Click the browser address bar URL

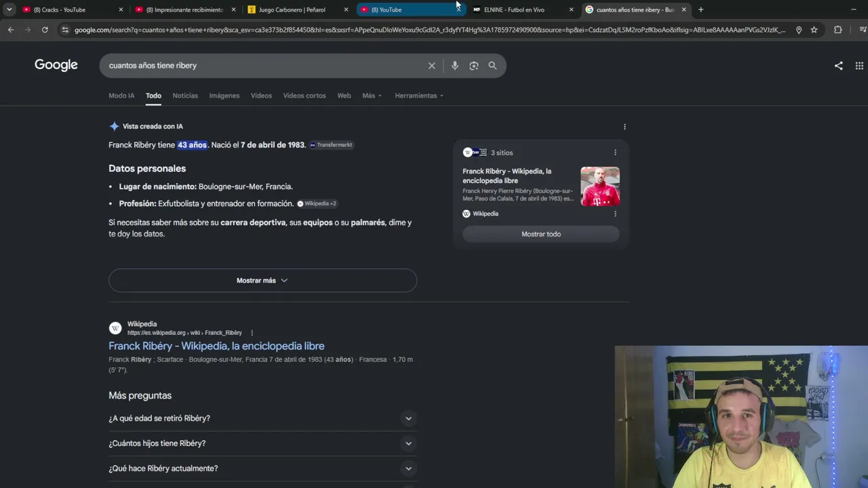pyautogui.click(x=430, y=30)
